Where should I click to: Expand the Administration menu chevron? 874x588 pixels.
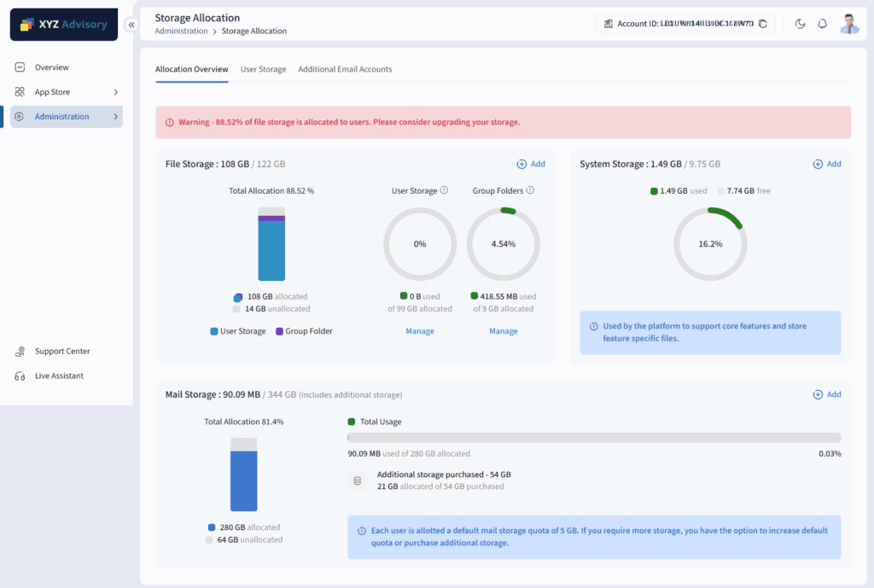coord(115,117)
